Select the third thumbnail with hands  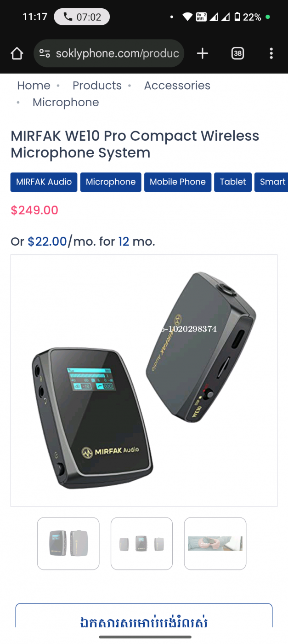pos(215,544)
